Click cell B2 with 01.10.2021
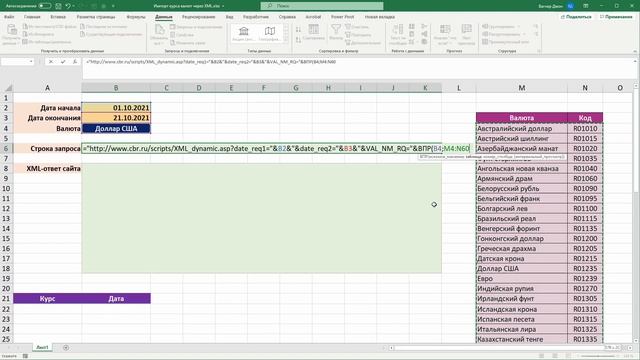Viewport: 640px width, 360px height. (x=116, y=108)
